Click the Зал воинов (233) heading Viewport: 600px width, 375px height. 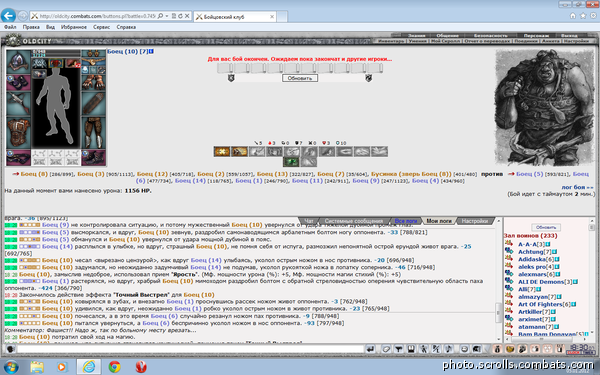click(x=530, y=236)
